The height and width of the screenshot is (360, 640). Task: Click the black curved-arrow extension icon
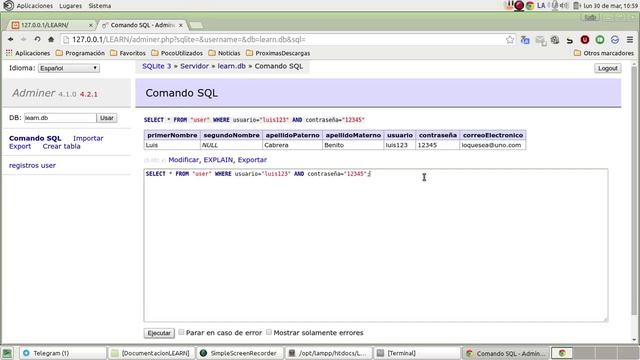pyautogui.click(x=569, y=40)
